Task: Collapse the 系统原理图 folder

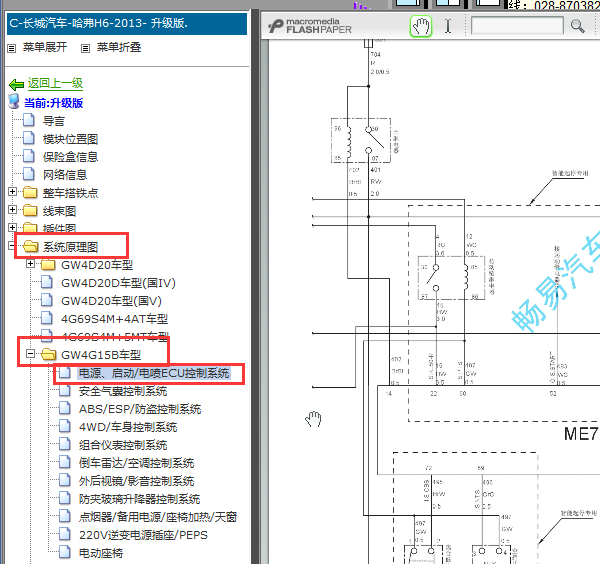Action: coord(12,245)
